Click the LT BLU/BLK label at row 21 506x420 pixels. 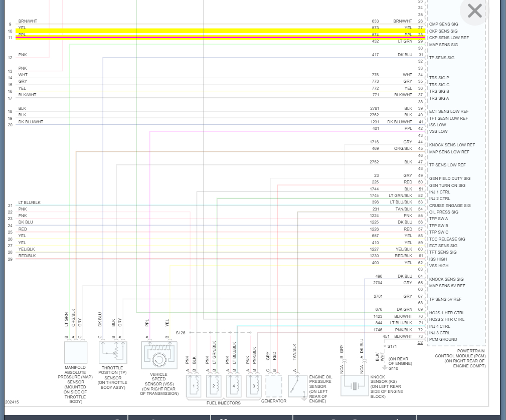pos(30,202)
